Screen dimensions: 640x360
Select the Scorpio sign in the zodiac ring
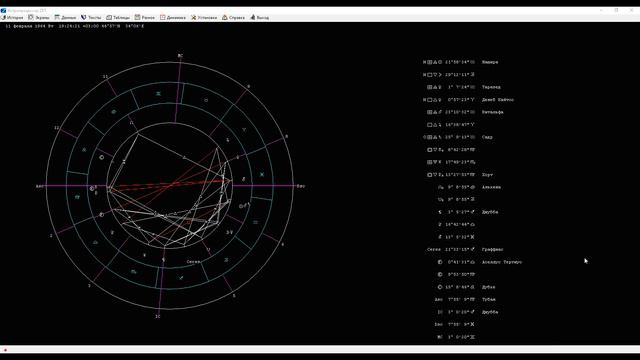pos(133,271)
